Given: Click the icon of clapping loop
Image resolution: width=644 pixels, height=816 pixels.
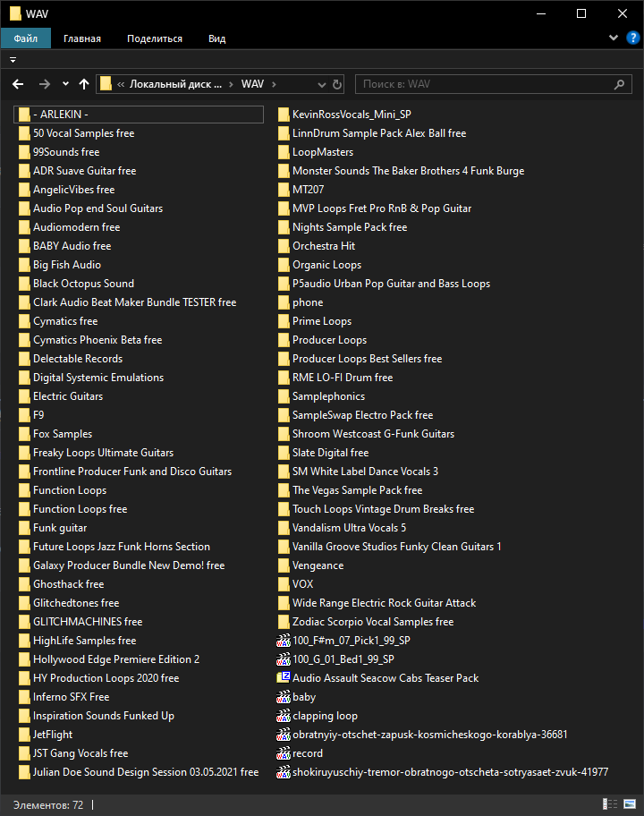Looking at the screenshot, I should [x=283, y=716].
